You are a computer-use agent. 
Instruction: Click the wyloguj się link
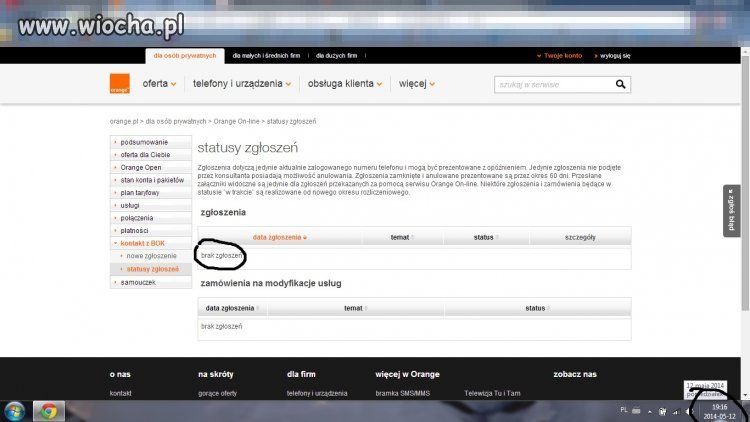(x=613, y=56)
